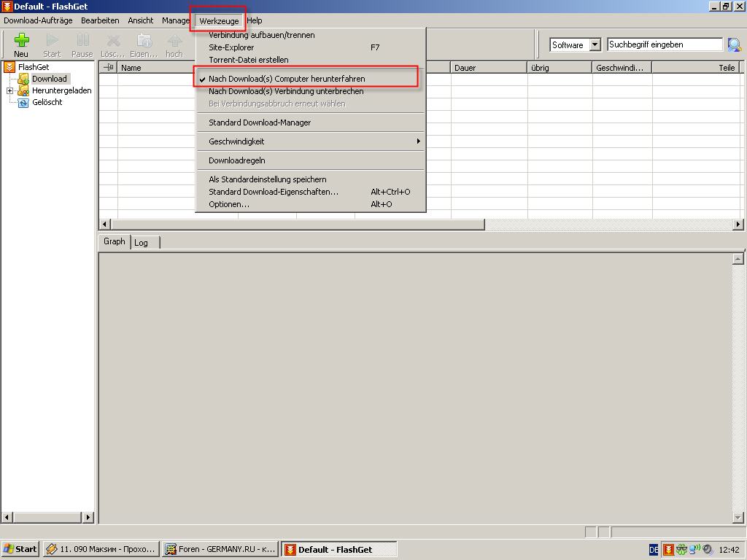Click Default - FlashGet taskbar button

pyautogui.click(x=339, y=549)
